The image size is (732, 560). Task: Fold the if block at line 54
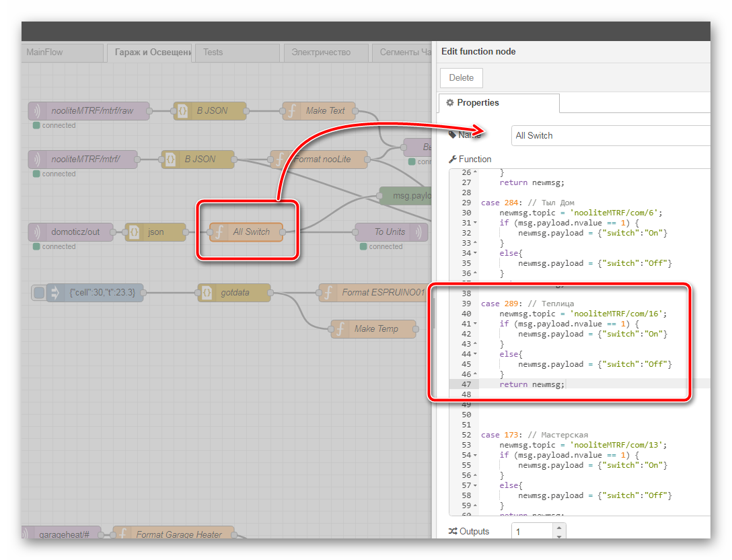(x=476, y=455)
